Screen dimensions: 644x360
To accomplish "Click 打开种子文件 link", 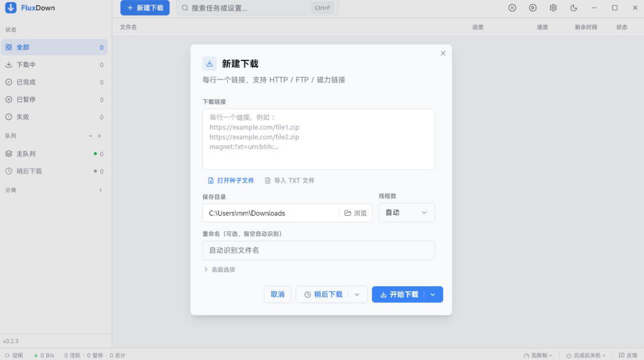I will click(231, 181).
